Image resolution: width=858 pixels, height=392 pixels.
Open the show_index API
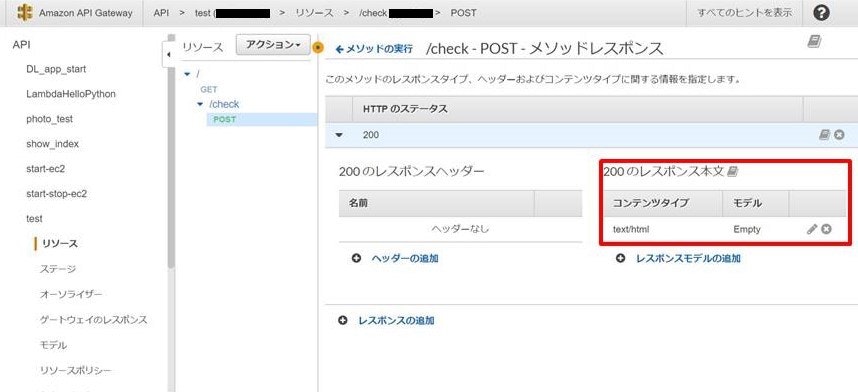(53, 144)
